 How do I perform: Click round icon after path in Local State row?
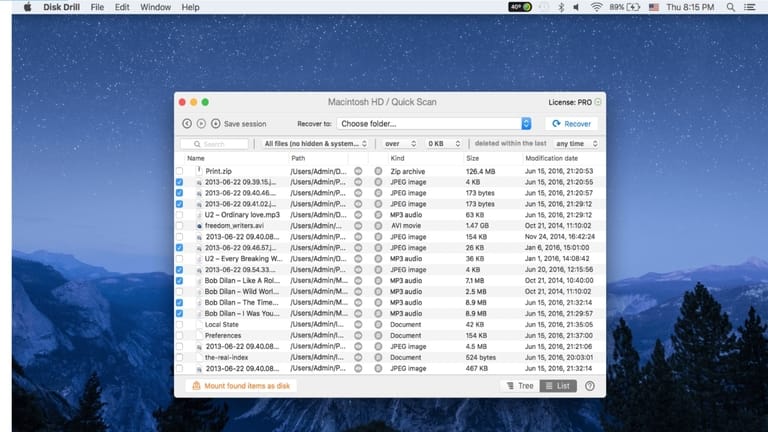pyautogui.click(x=359, y=324)
